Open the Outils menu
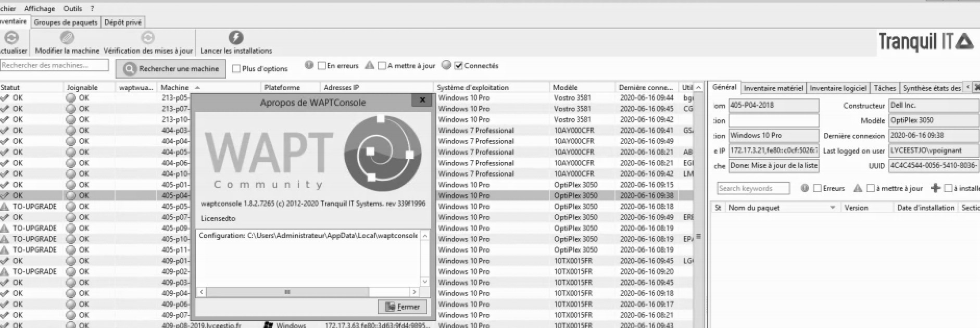The width and height of the screenshot is (980, 328). point(72,8)
